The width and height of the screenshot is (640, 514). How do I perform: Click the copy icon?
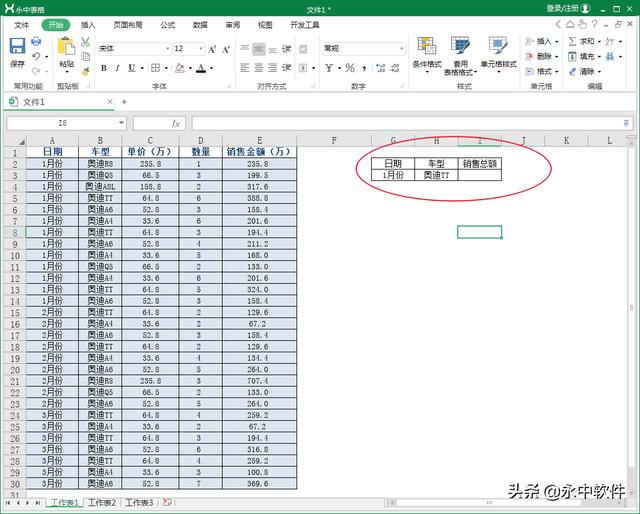coord(85,56)
